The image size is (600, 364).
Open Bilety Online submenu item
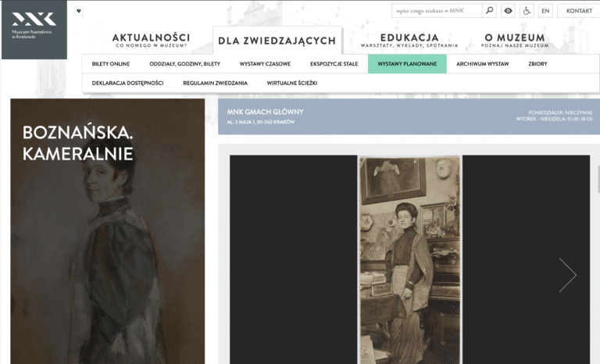[x=111, y=64]
